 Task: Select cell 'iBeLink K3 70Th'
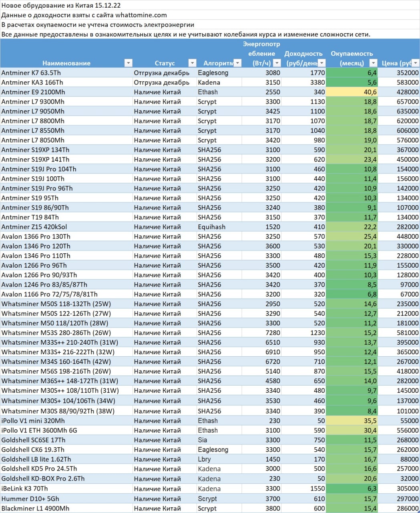[66, 488]
